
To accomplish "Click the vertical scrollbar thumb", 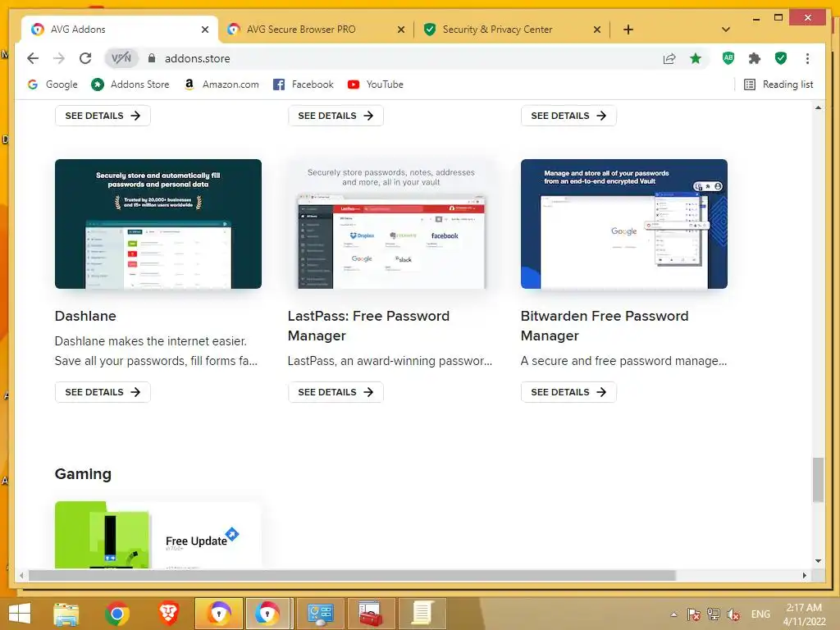I will (818, 479).
